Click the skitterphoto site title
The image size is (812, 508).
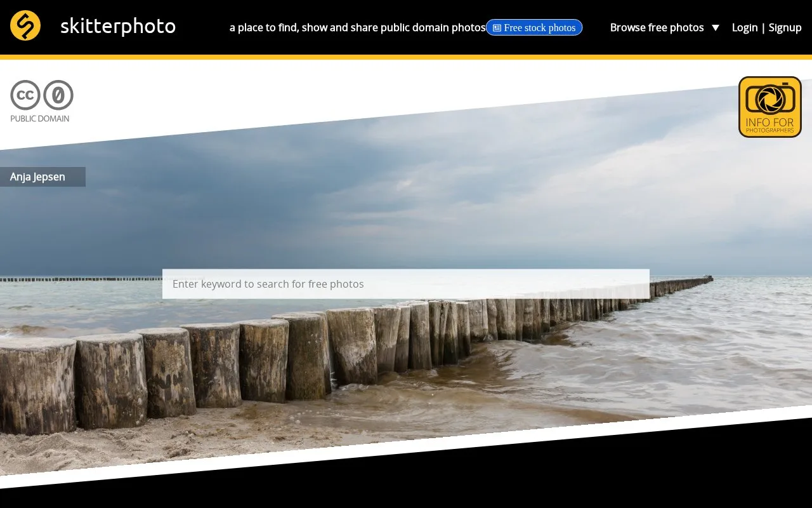118,26
